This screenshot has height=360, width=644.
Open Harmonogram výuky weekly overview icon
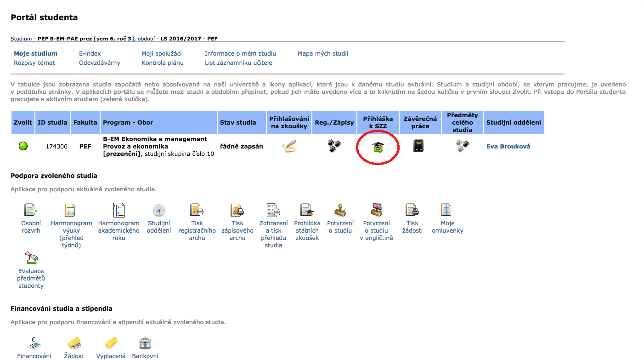click(x=71, y=210)
